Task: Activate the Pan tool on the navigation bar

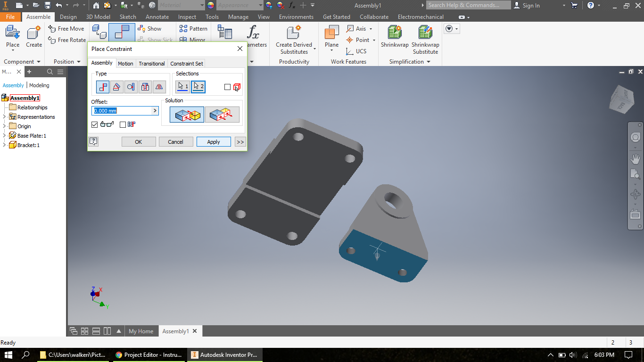Action: click(x=636, y=159)
